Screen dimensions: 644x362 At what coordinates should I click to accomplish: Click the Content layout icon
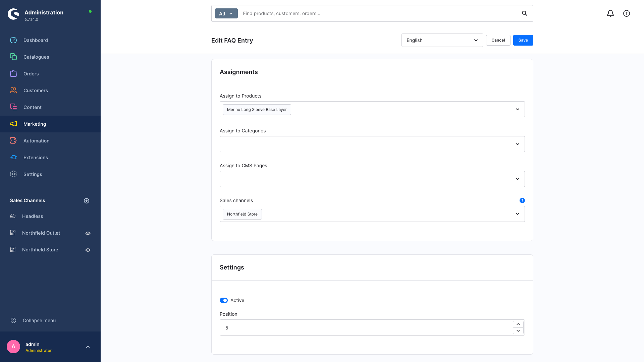tap(13, 107)
